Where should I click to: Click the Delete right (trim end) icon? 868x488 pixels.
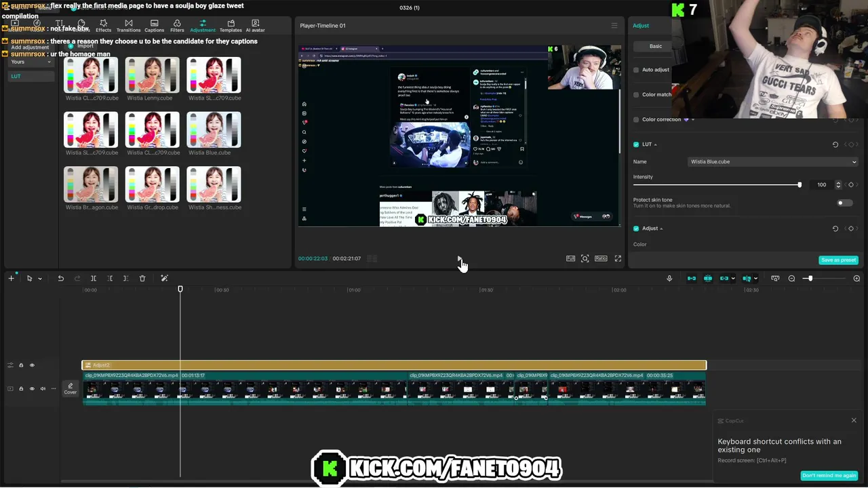coord(125,279)
